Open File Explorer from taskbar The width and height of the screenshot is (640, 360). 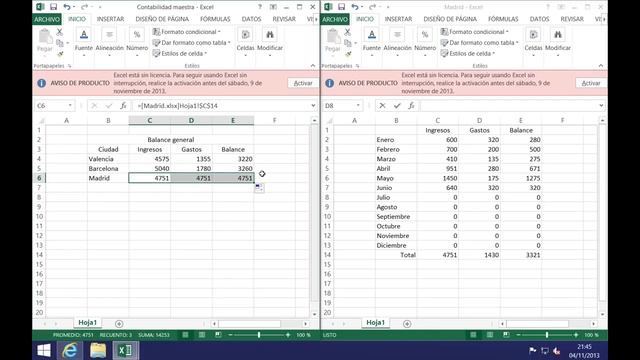click(x=98, y=350)
